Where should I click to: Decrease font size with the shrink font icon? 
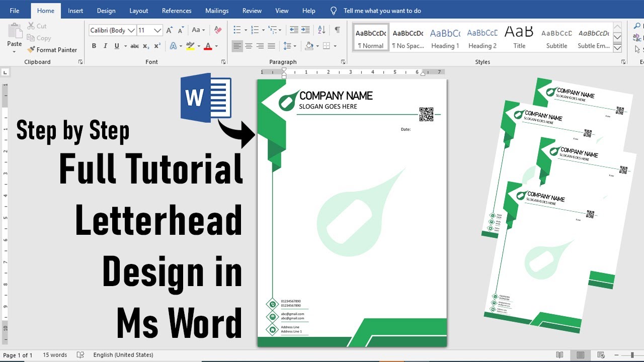pyautogui.click(x=181, y=30)
